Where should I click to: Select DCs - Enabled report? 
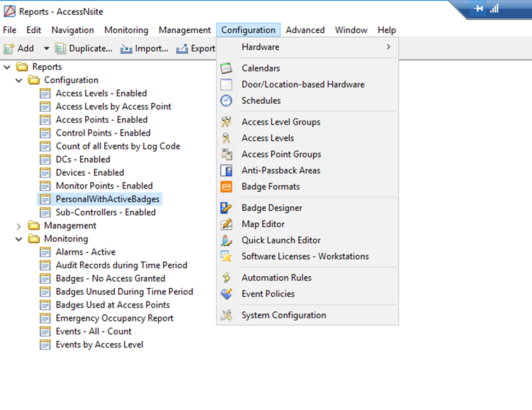click(x=83, y=159)
